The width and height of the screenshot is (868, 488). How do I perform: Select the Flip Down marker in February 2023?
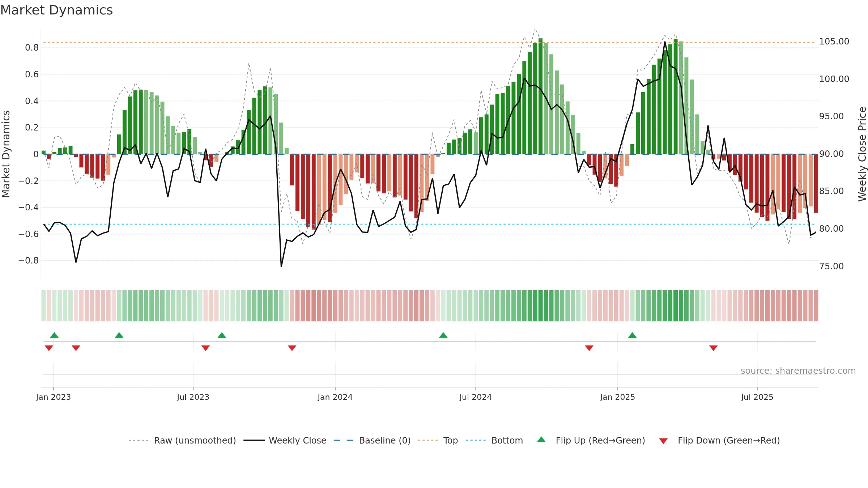click(76, 348)
